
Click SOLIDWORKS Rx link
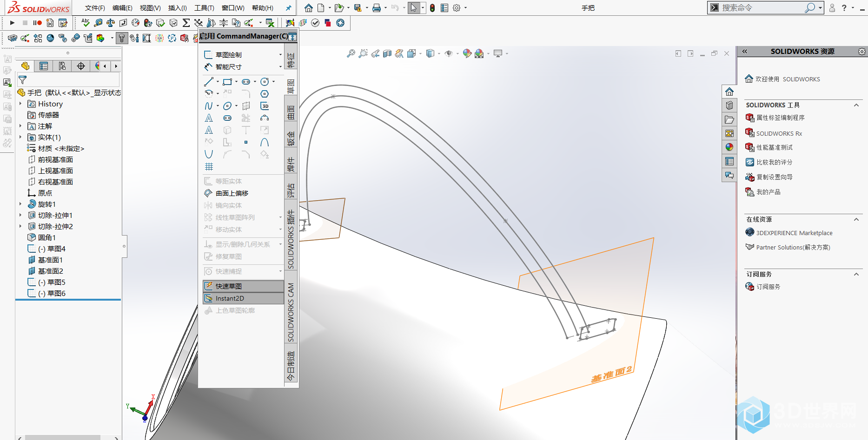(x=779, y=133)
